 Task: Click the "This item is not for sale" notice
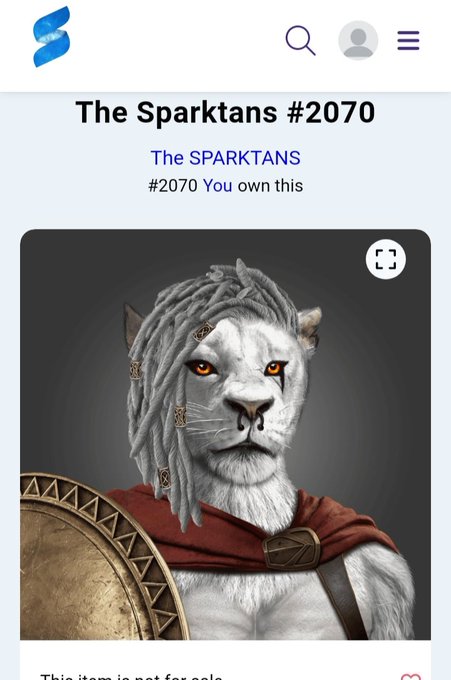[131, 677]
